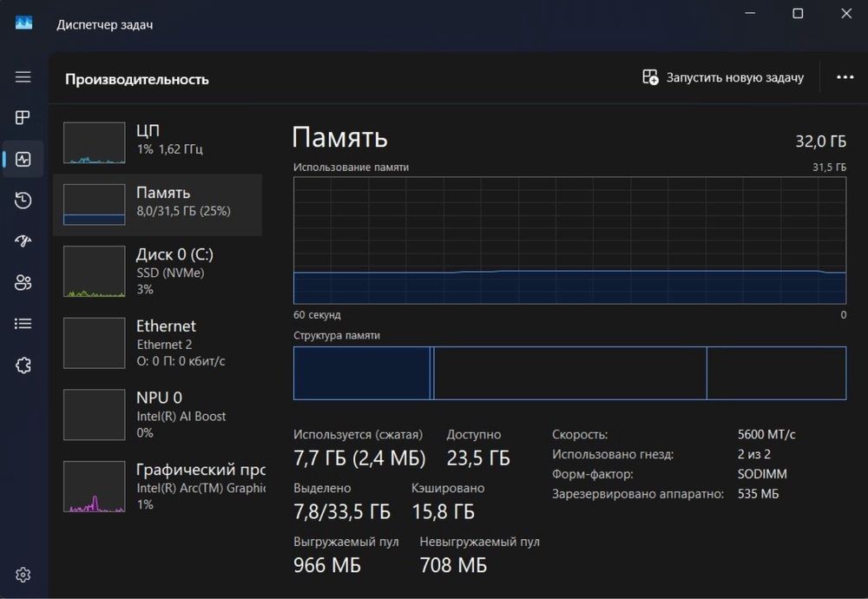Click the Использовано гнезд label
The image size is (868, 599).
(x=613, y=455)
